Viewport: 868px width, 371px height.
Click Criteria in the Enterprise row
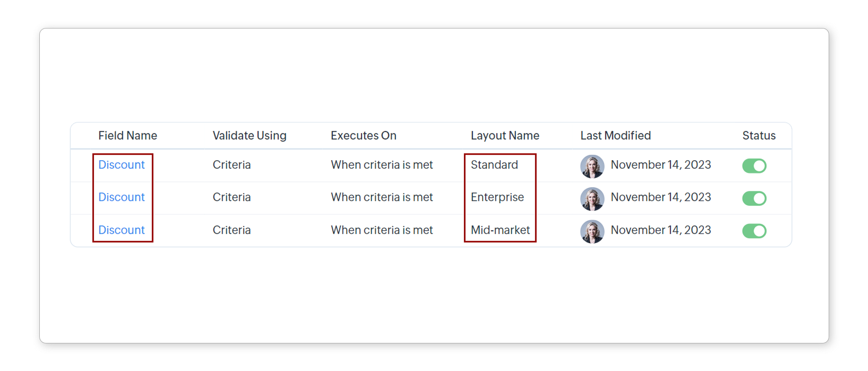point(231,197)
